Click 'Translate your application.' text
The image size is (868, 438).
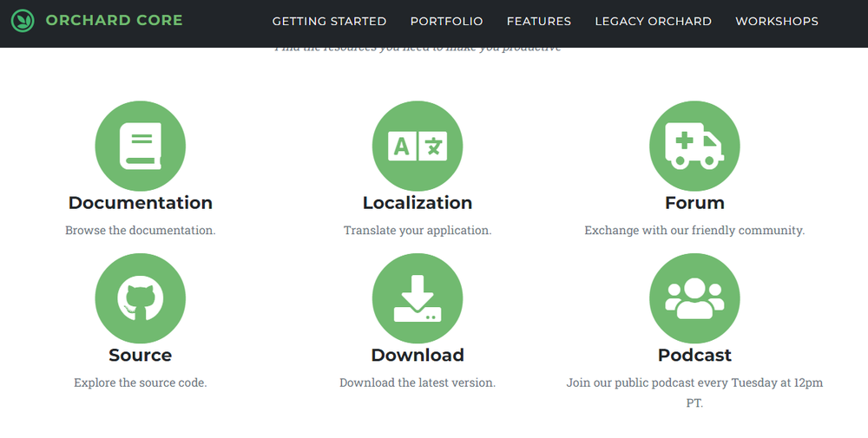(418, 230)
